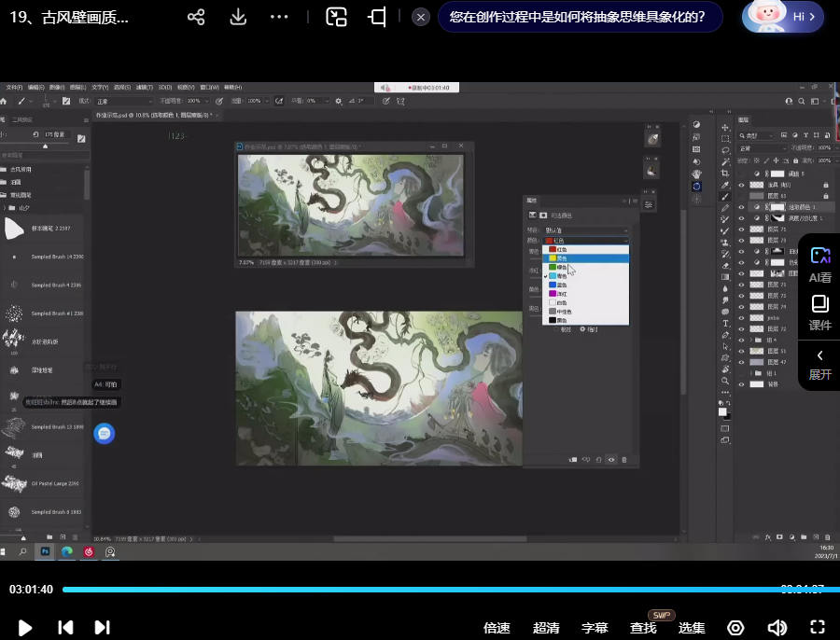The height and width of the screenshot is (640, 840).
Task: Open the three-dot more options menu
Action: point(279,17)
